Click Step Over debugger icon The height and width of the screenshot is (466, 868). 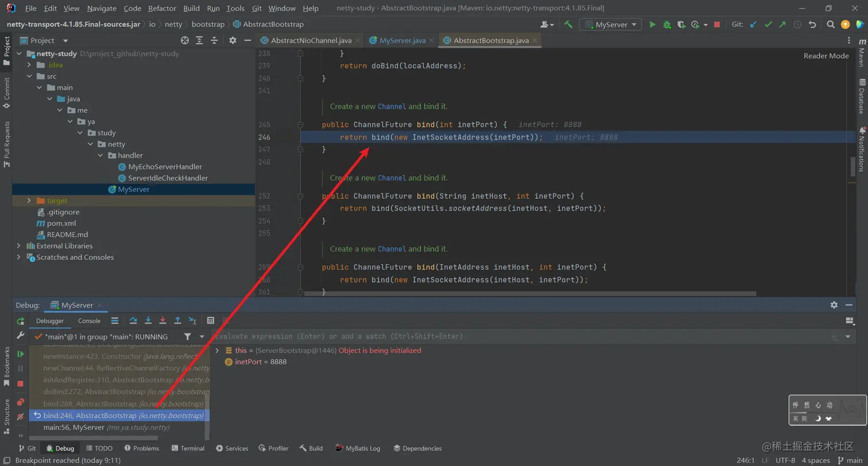[133, 321]
